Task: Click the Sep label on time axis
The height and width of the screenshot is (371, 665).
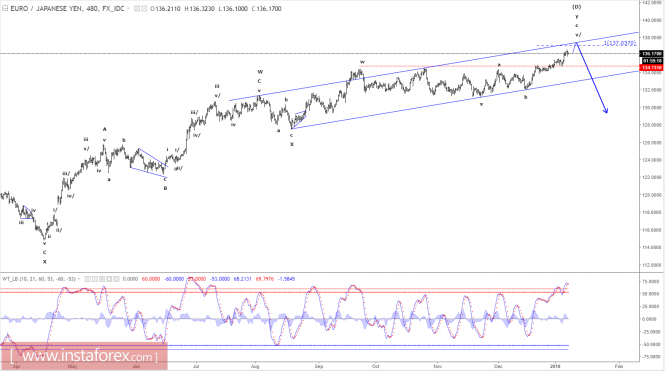Action: click(x=319, y=366)
